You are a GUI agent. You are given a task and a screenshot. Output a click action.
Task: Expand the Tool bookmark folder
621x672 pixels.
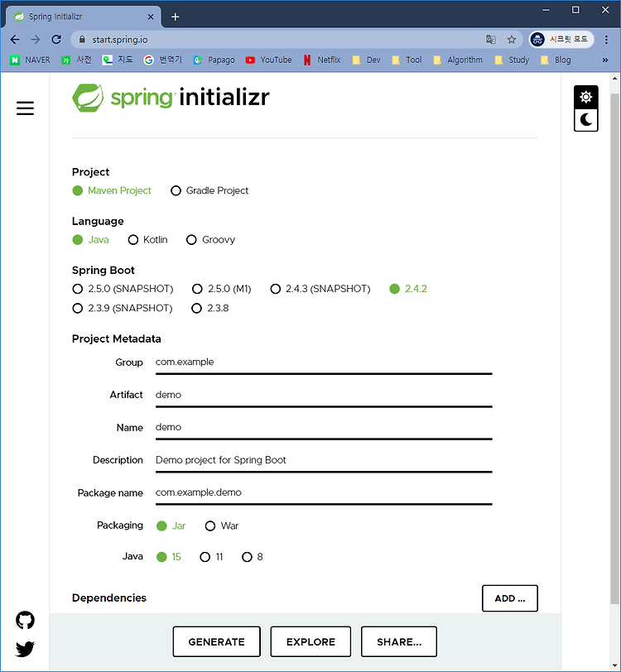[x=407, y=60]
